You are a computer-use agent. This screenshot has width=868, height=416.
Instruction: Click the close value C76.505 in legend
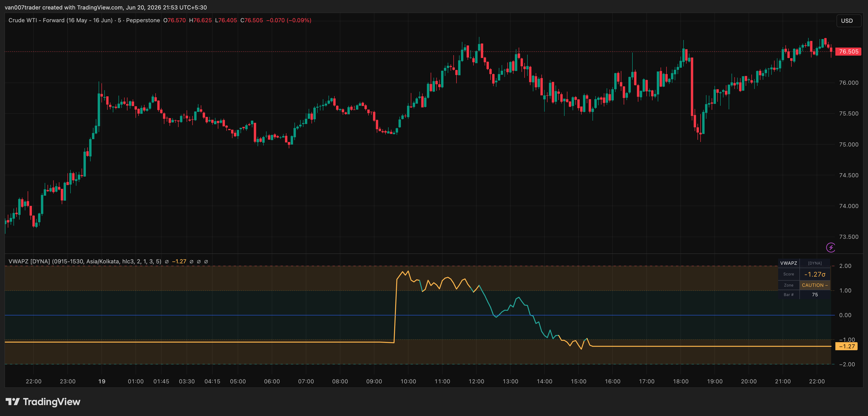point(252,20)
